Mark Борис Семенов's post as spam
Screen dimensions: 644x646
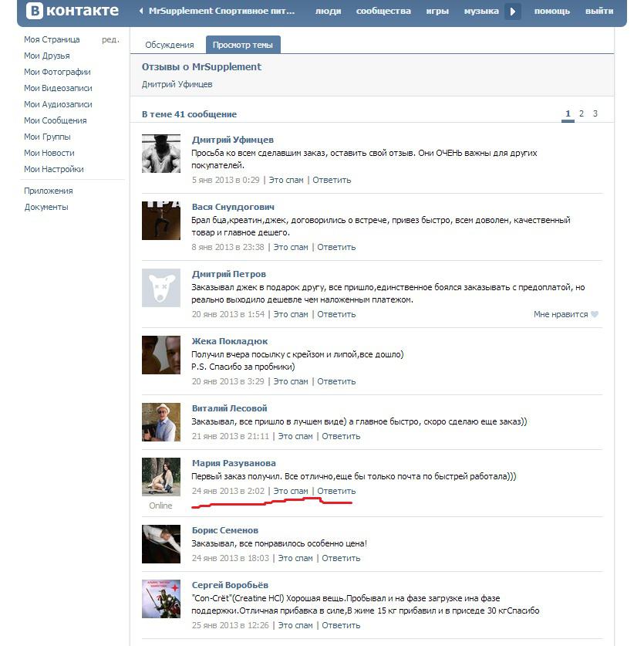click(x=295, y=558)
